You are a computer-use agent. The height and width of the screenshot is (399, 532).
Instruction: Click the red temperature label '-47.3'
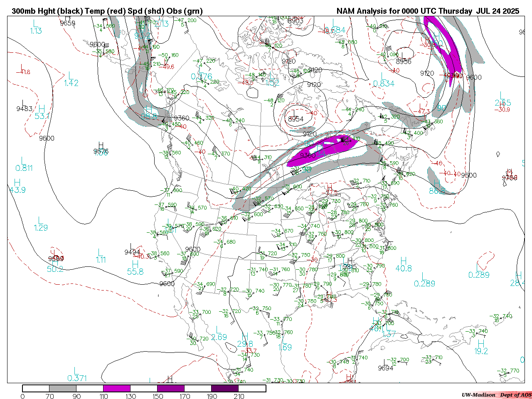tap(421, 112)
